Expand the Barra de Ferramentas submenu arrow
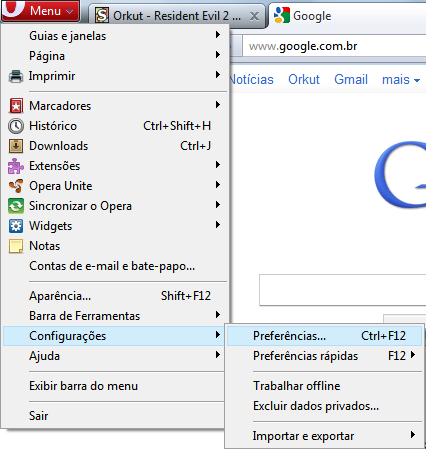 coord(218,314)
